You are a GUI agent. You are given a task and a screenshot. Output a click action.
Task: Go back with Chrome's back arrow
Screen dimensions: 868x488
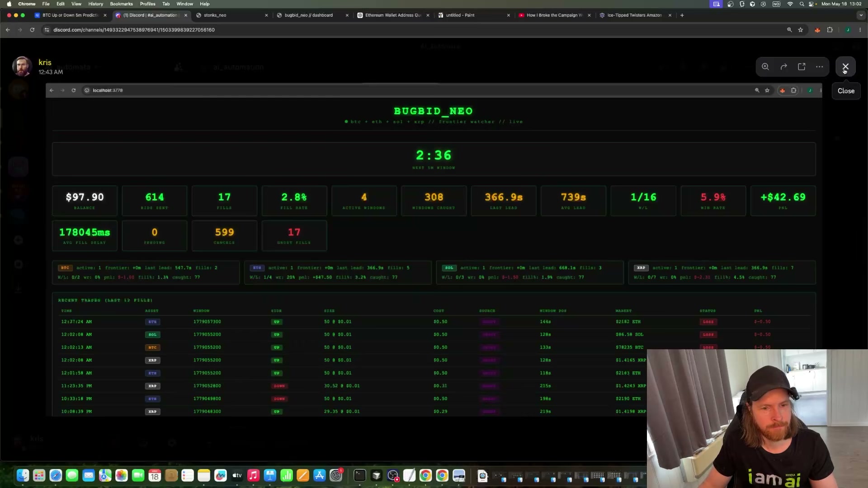tap(8, 30)
